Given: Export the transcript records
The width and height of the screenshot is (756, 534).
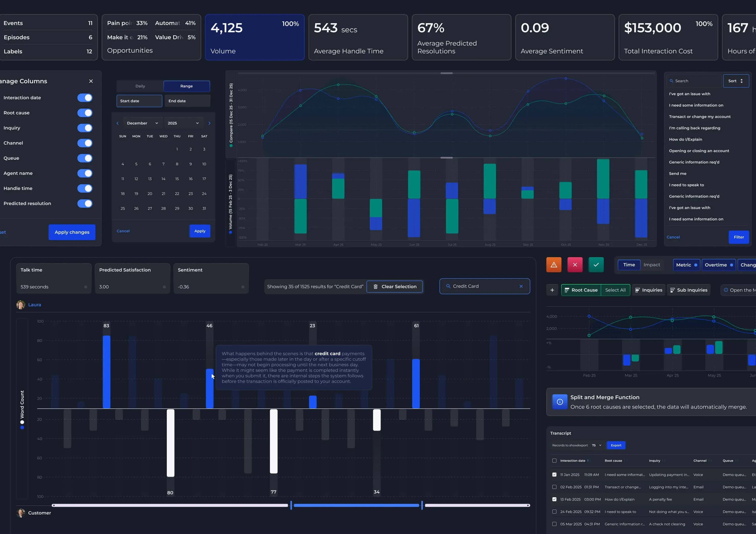Looking at the screenshot, I should (616, 446).
